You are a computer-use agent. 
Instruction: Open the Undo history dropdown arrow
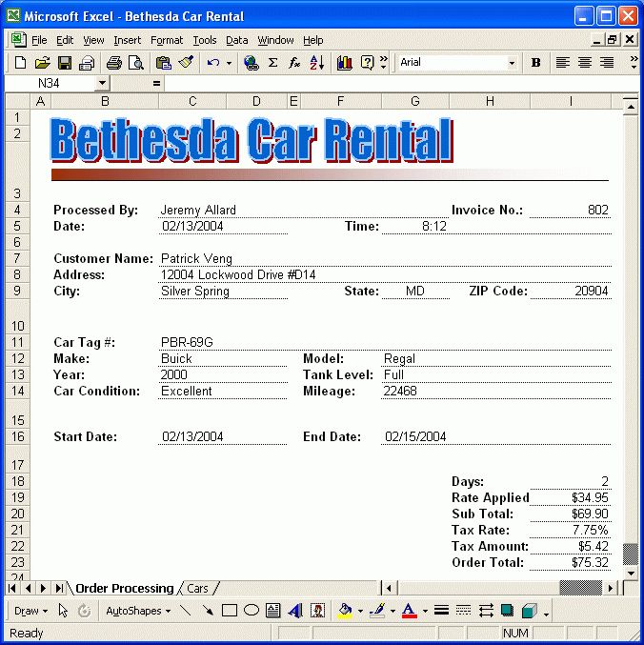click(229, 63)
